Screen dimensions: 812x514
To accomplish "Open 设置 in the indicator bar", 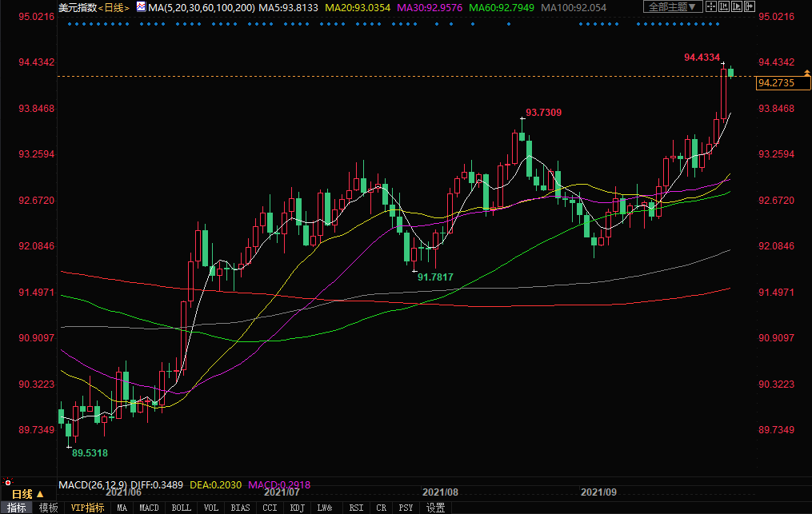I will [x=435, y=508].
